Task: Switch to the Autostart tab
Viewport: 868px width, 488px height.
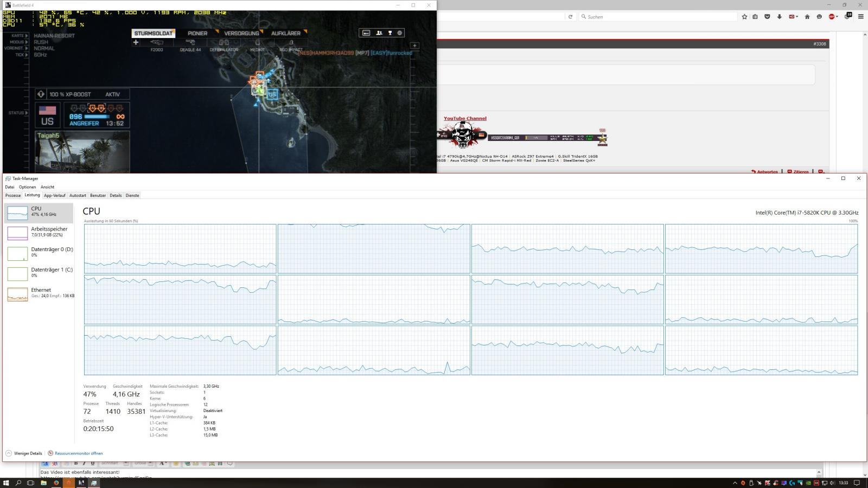Action: pyautogui.click(x=78, y=195)
